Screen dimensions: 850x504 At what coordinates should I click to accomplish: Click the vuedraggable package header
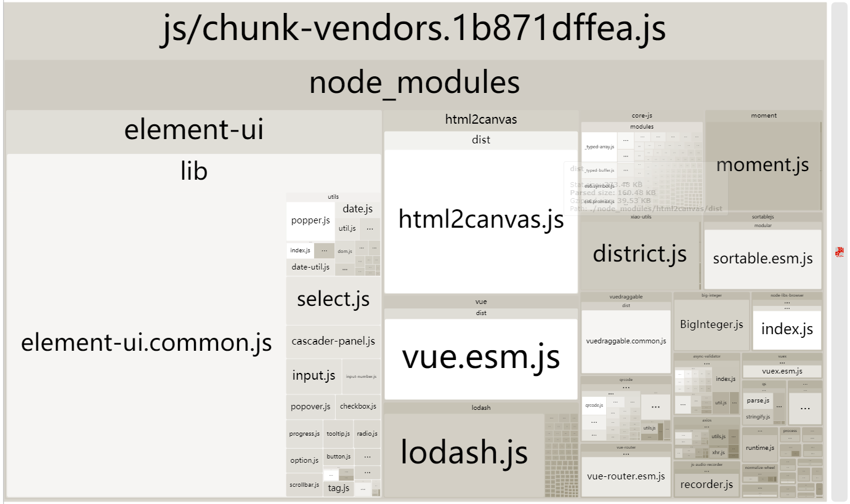(x=626, y=297)
